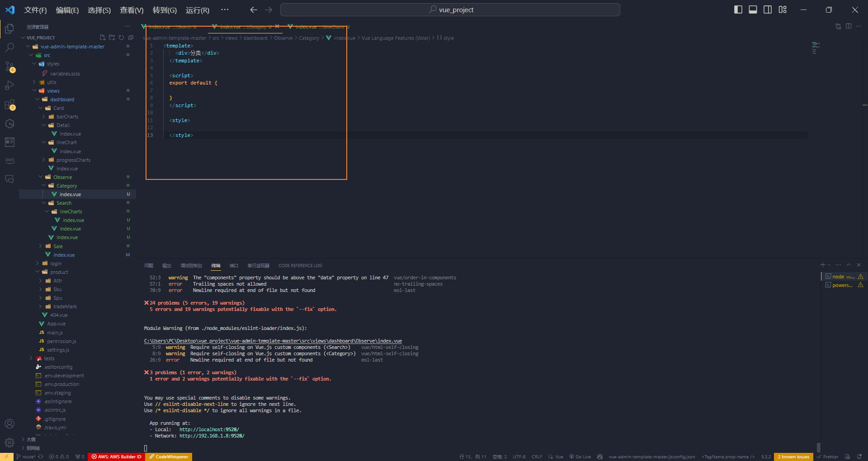Open the 查看(V) menu
The width and height of the screenshot is (868, 461).
[x=132, y=10]
